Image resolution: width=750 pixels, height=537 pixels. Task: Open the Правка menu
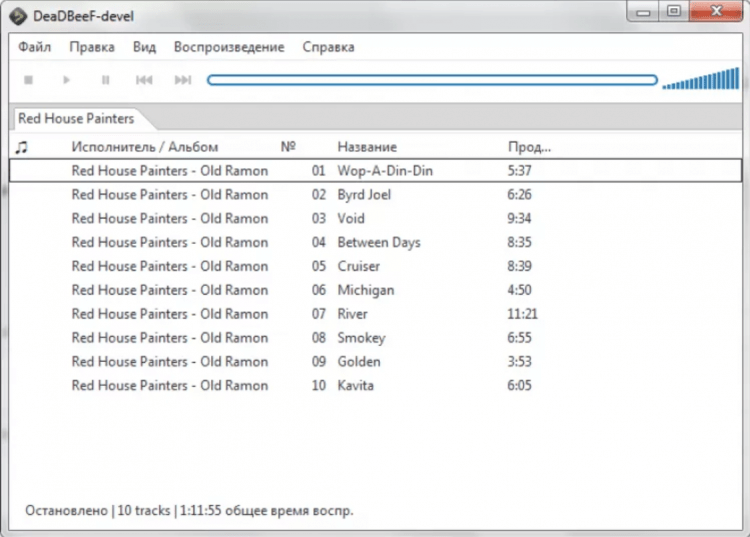(92, 47)
